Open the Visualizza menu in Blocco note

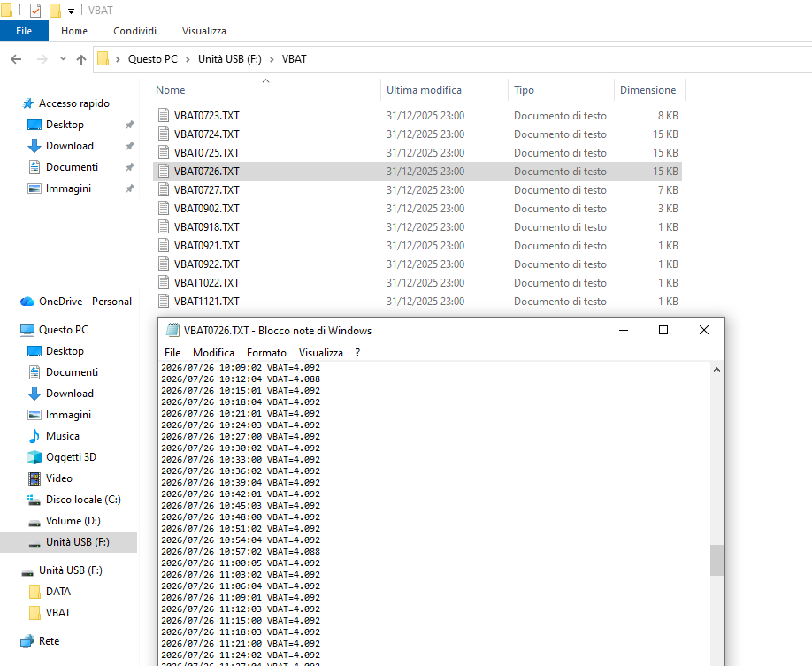coord(320,353)
